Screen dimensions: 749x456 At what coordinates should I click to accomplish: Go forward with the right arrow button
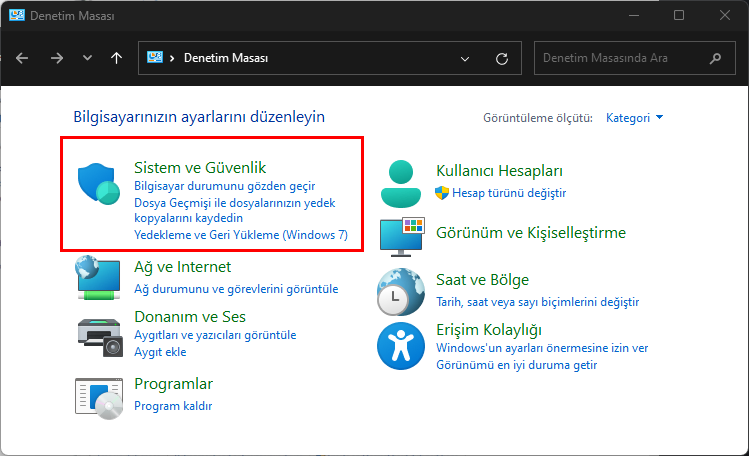pos(57,58)
